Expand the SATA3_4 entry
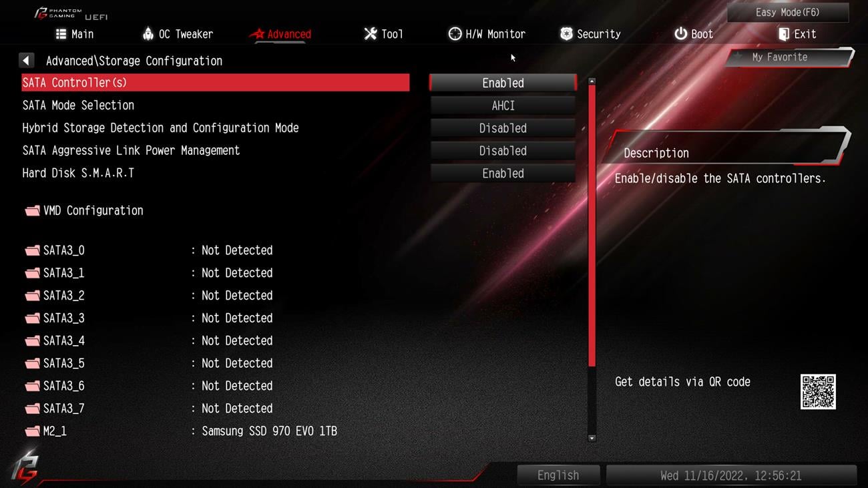 149,341
